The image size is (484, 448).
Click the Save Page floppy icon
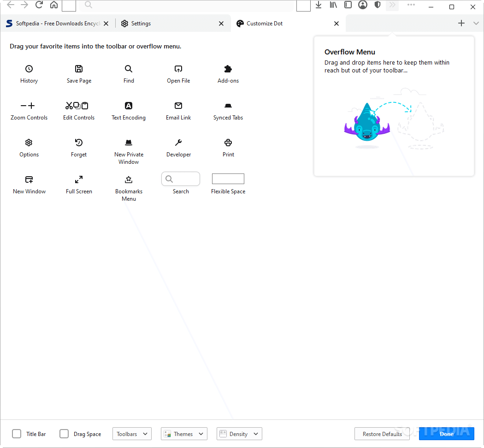(79, 69)
